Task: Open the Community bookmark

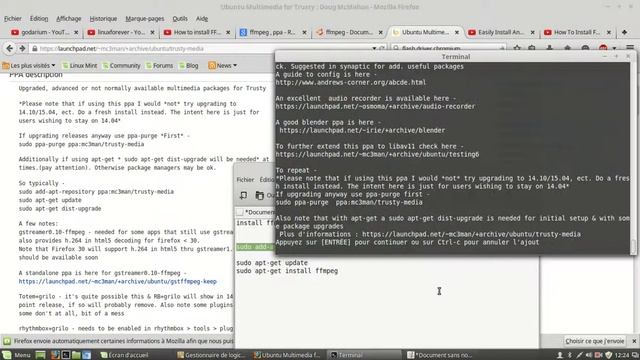Action: pyautogui.click(x=121, y=65)
